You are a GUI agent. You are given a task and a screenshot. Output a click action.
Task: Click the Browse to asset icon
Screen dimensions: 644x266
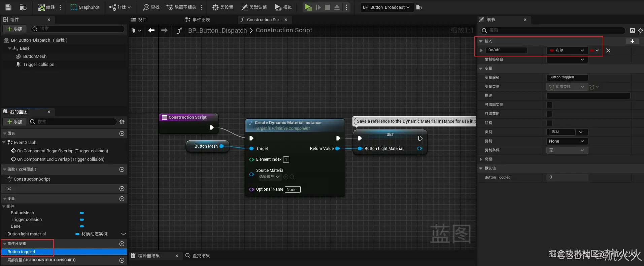click(23, 7)
